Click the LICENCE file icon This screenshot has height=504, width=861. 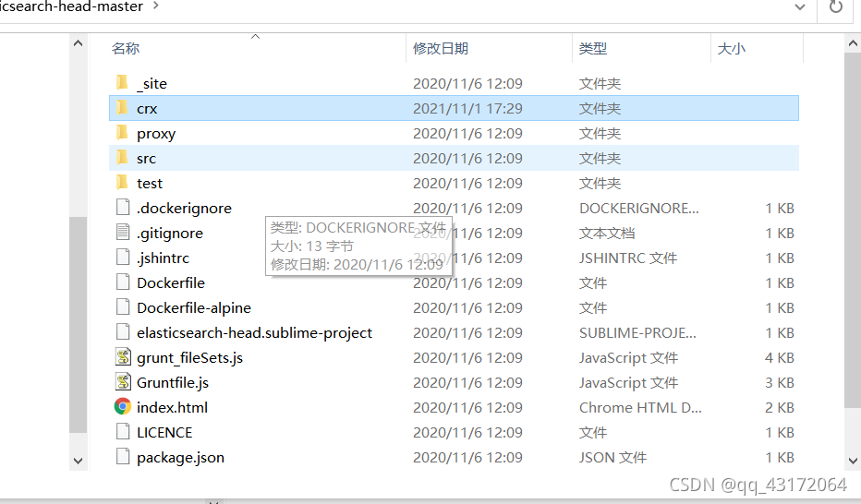[123, 432]
